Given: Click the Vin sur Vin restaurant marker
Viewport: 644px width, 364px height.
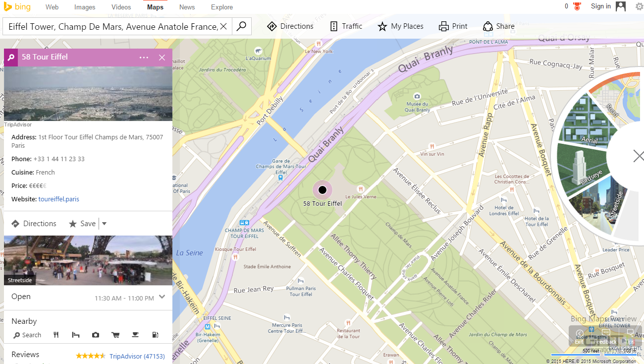Looking at the screenshot, I should [x=432, y=146].
